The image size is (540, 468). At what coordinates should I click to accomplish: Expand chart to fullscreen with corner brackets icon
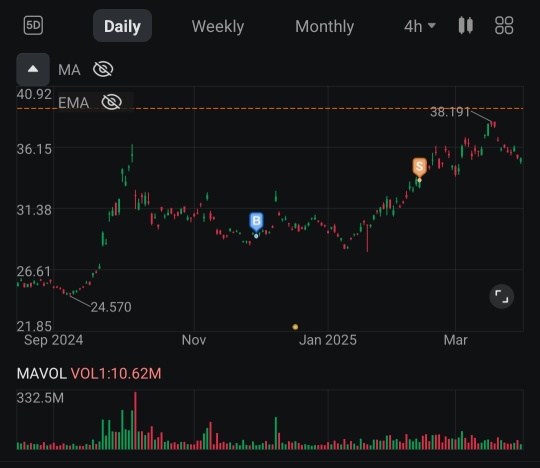pos(501,296)
